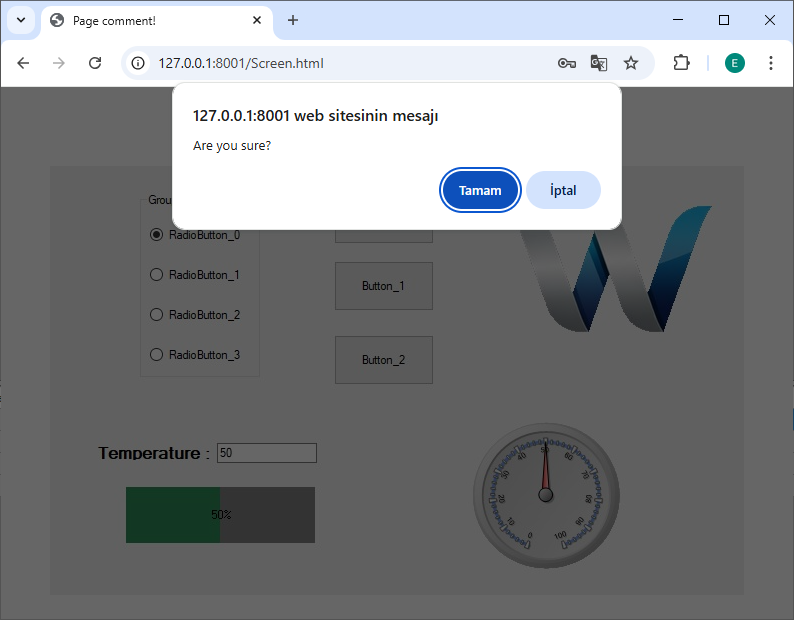Screen dimensions: 794x620
Task: Confirm dialog with Tamam button
Action: coord(480,191)
